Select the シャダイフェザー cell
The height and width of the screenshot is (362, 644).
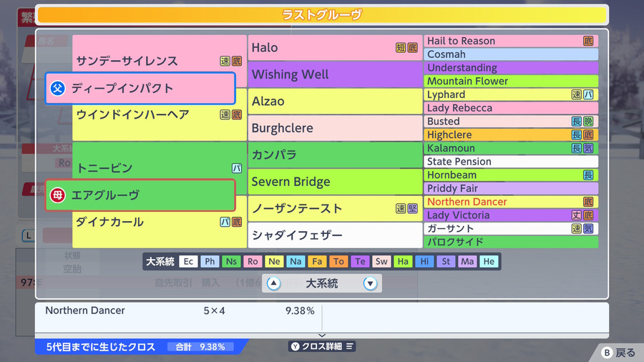coord(335,235)
